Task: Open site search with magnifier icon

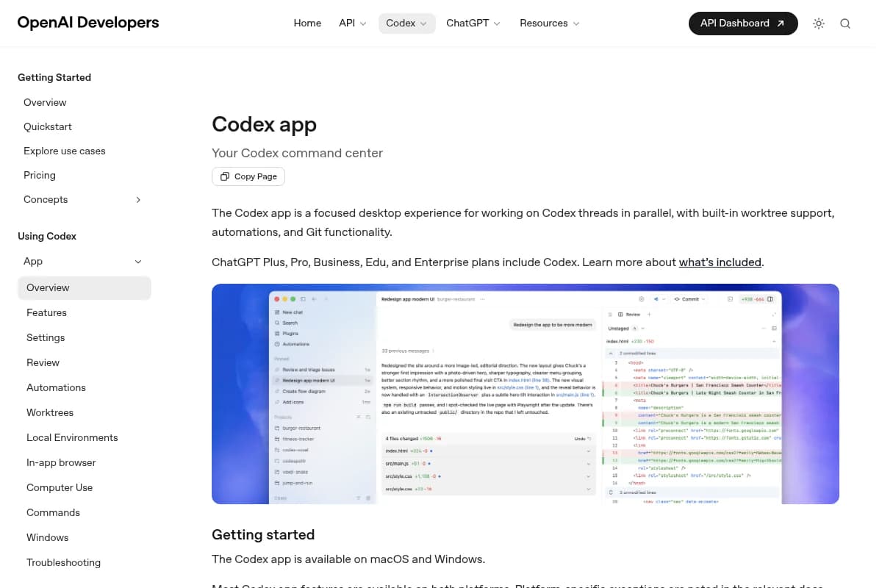Action: (x=845, y=24)
